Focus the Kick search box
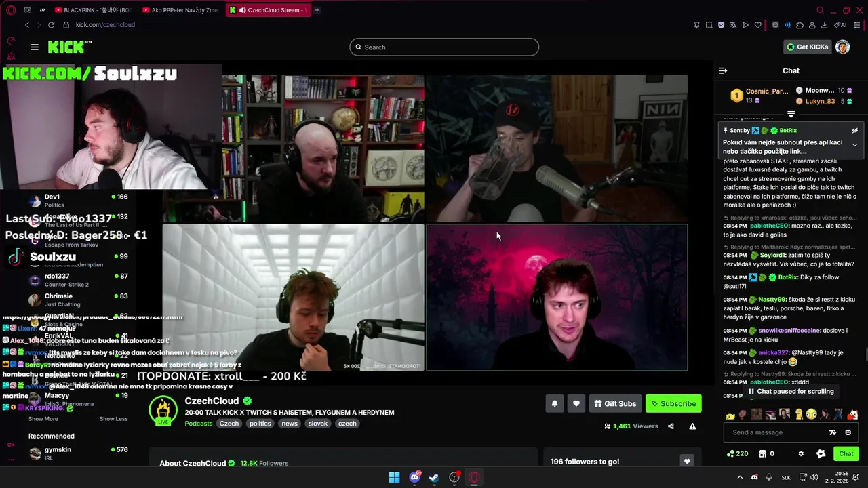This screenshot has height=488, width=868. (444, 47)
